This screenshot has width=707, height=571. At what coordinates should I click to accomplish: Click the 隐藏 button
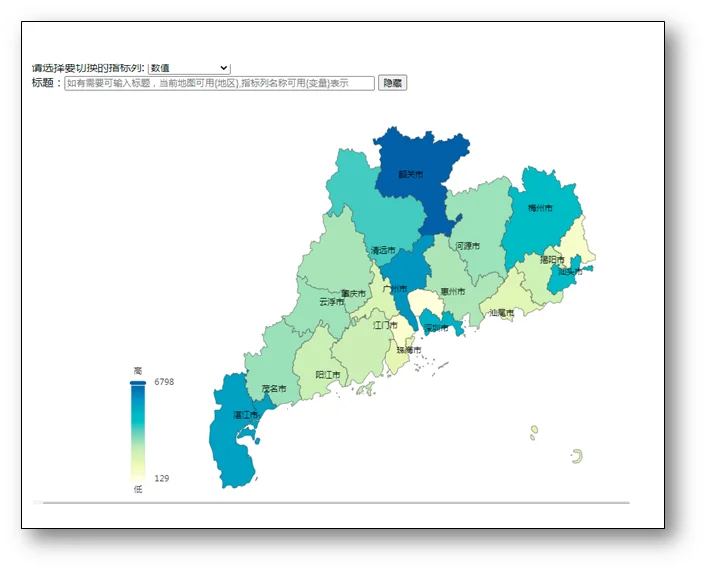point(392,83)
